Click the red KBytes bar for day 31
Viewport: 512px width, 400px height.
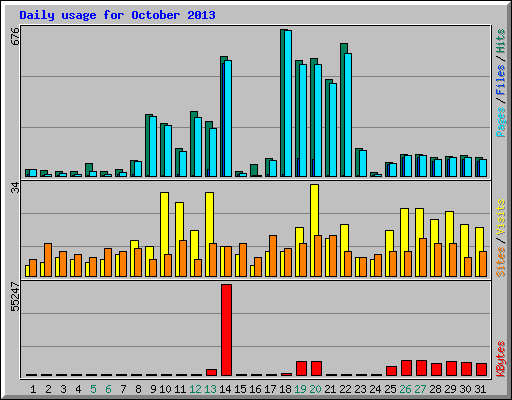(x=482, y=370)
